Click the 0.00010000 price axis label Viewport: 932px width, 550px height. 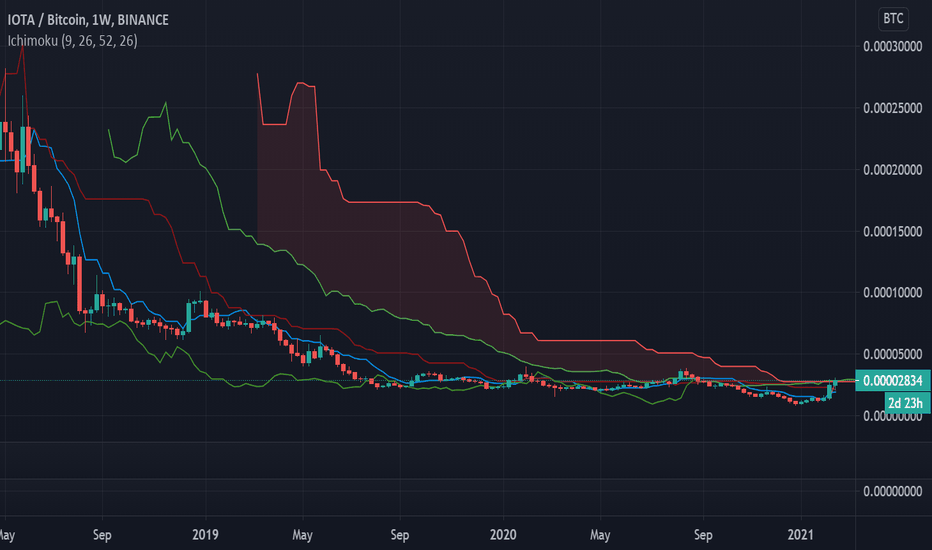pyautogui.click(x=893, y=293)
